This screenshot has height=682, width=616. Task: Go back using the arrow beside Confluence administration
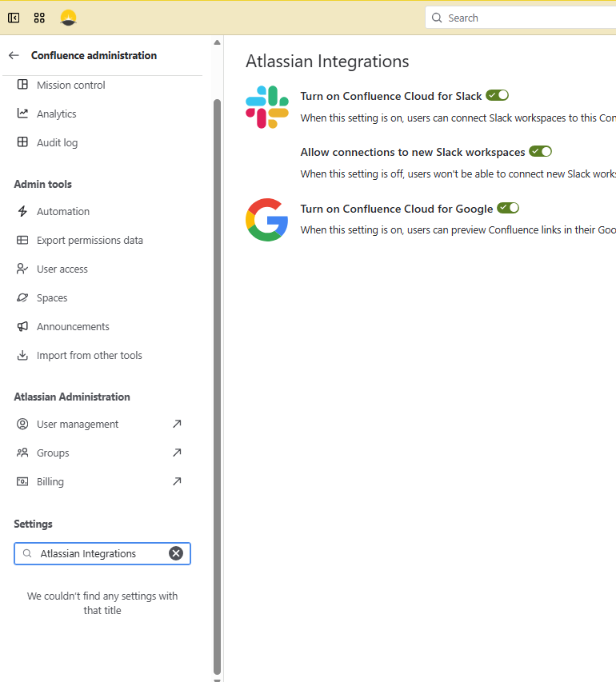(14, 55)
